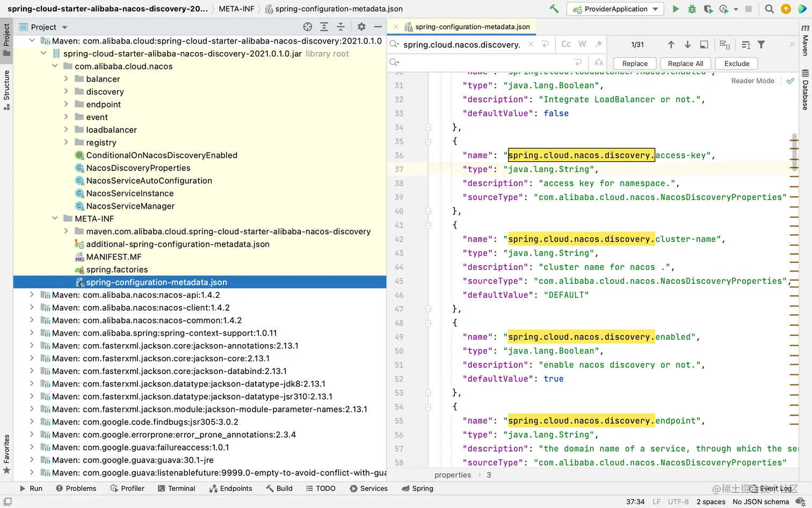
Task: Click the Build project hammer icon
Action: coord(554,9)
